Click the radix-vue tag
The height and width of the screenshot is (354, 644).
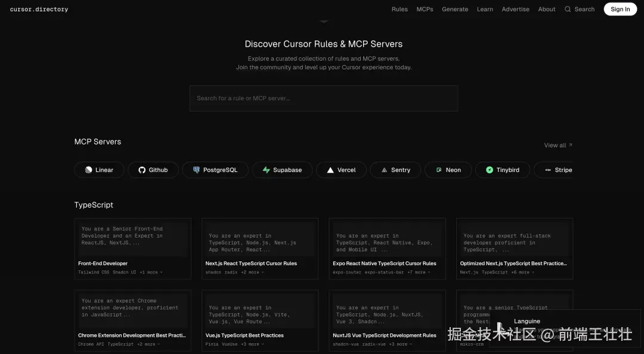click(x=374, y=344)
